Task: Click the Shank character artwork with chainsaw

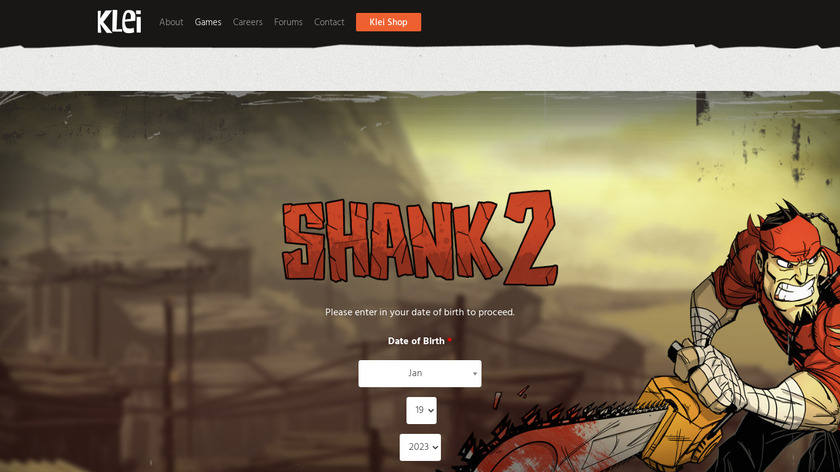Action: [x=750, y=338]
